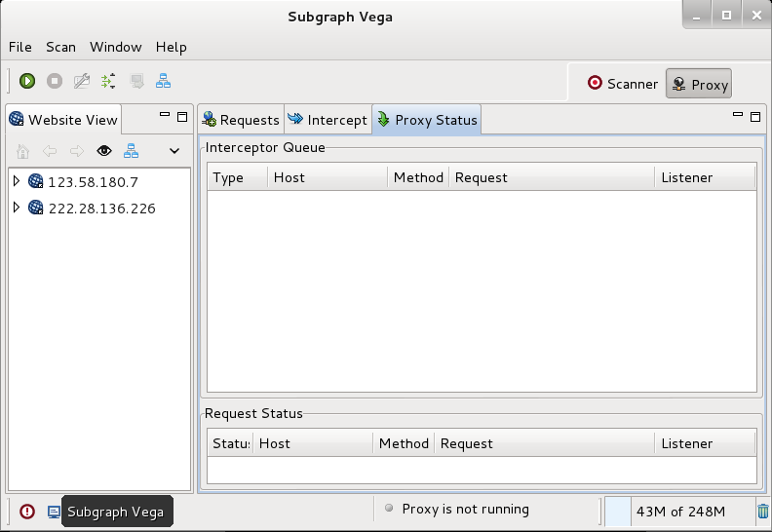Viewport: 772px width, 532px height.
Task: Switch to the Requests tab
Action: [x=241, y=120]
